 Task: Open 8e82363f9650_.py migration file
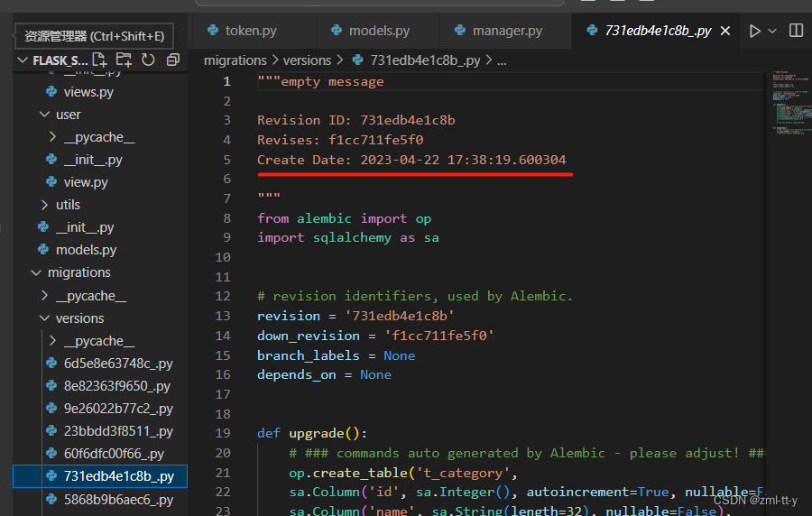(117, 386)
